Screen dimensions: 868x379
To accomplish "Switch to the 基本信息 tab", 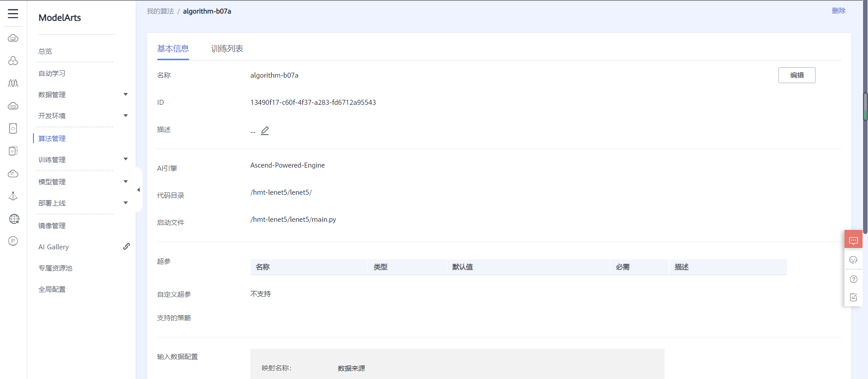I will tap(173, 49).
